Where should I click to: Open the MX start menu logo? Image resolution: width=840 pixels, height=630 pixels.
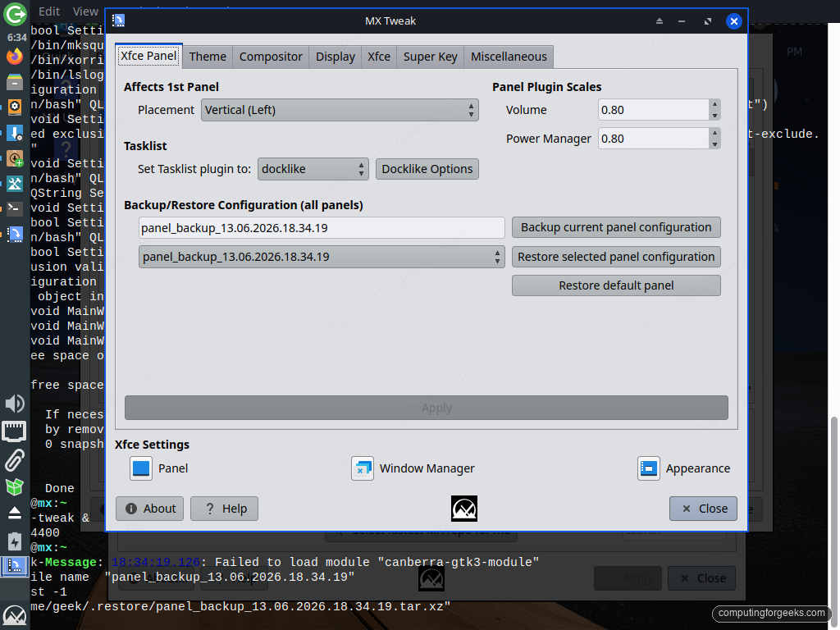[15, 616]
